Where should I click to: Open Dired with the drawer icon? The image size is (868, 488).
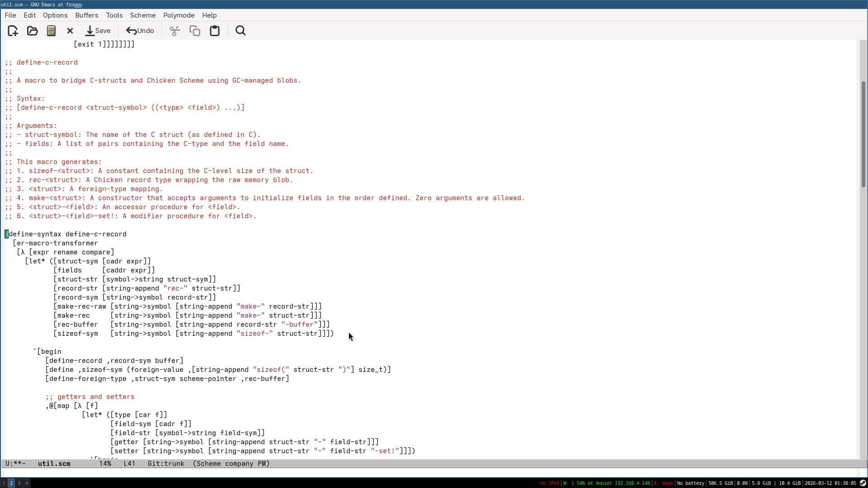(51, 31)
